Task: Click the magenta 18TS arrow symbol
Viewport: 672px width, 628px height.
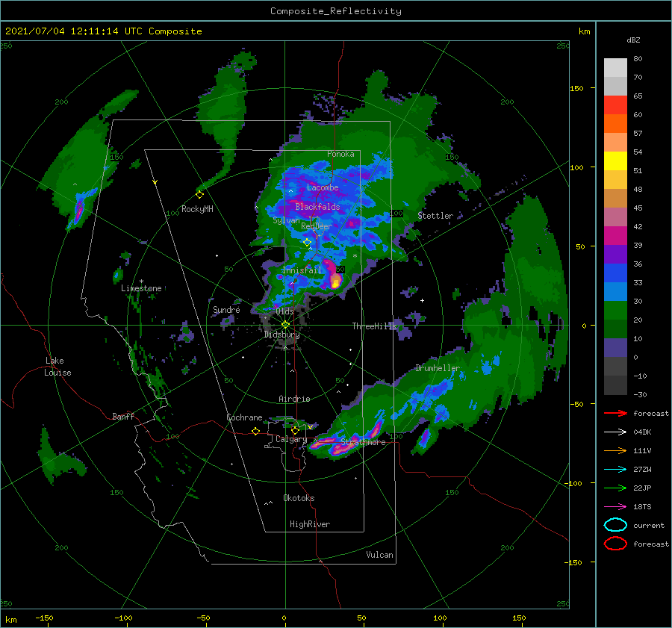Action: [615, 507]
